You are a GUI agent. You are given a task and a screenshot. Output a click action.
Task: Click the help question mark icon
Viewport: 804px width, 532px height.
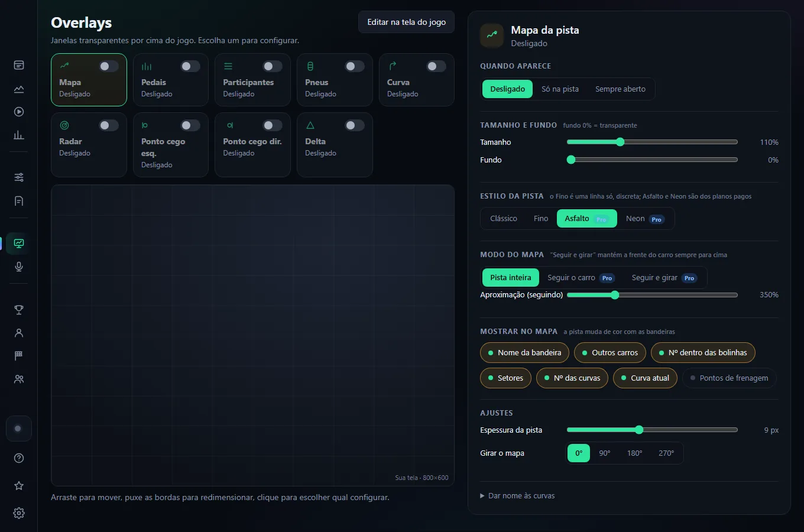click(x=19, y=458)
